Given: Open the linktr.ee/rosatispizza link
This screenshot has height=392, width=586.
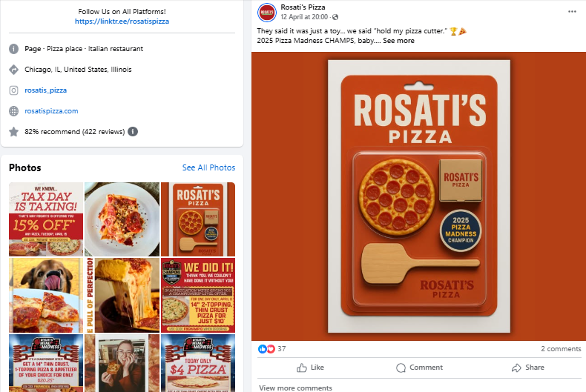Looking at the screenshot, I should [x=122, y=21].
